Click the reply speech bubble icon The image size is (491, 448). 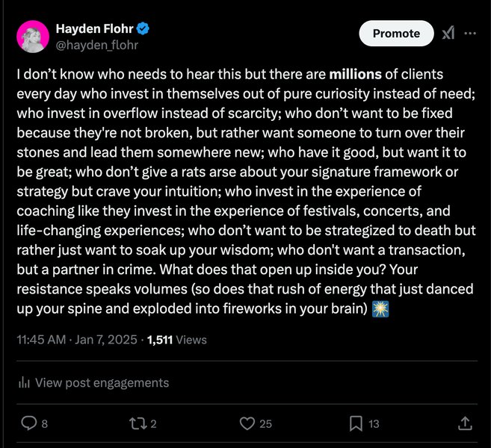29,423
